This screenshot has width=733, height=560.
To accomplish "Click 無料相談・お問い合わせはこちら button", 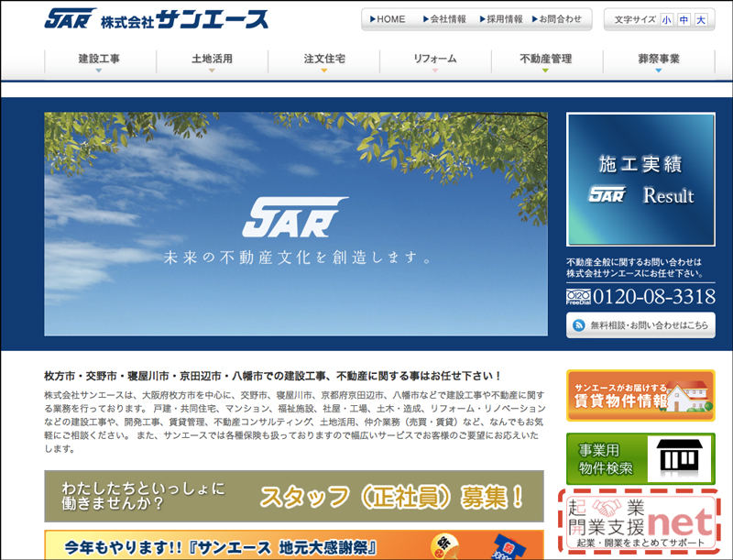I will click(x=640, y=324).
